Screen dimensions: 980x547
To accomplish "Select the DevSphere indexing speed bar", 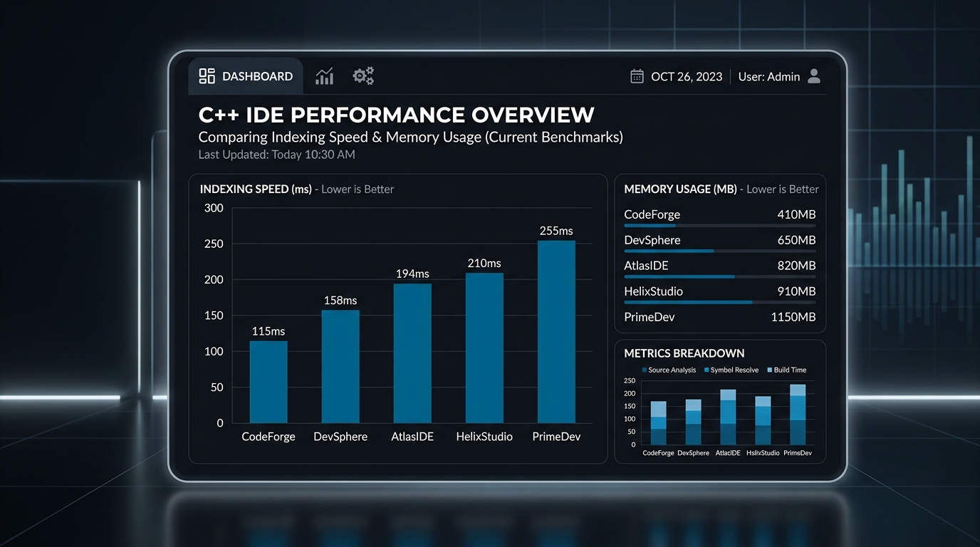I will click(340, 367).
